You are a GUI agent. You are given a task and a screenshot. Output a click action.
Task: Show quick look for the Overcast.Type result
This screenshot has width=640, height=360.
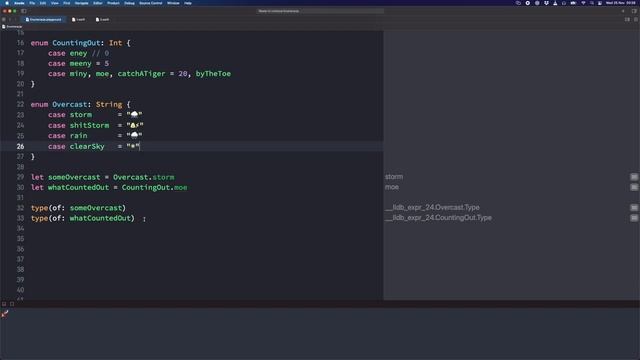[x=634, y=207]
